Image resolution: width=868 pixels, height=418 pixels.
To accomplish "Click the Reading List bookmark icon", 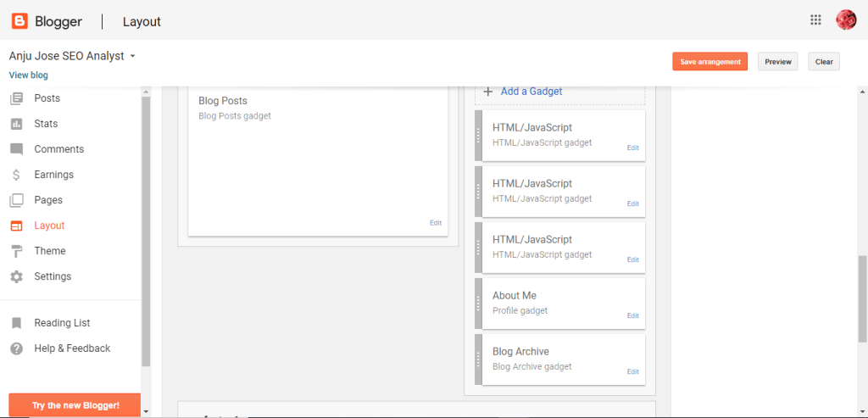I will click(16, 323).
